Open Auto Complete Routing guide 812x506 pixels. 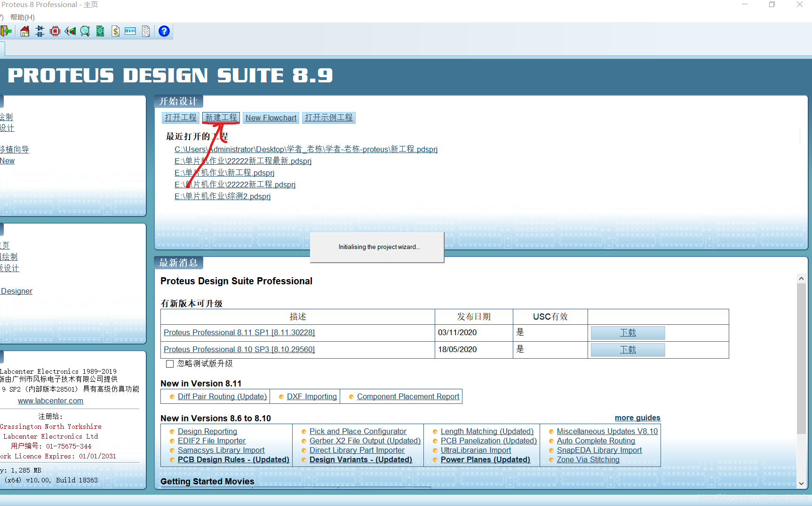click(x=596, y=441)
